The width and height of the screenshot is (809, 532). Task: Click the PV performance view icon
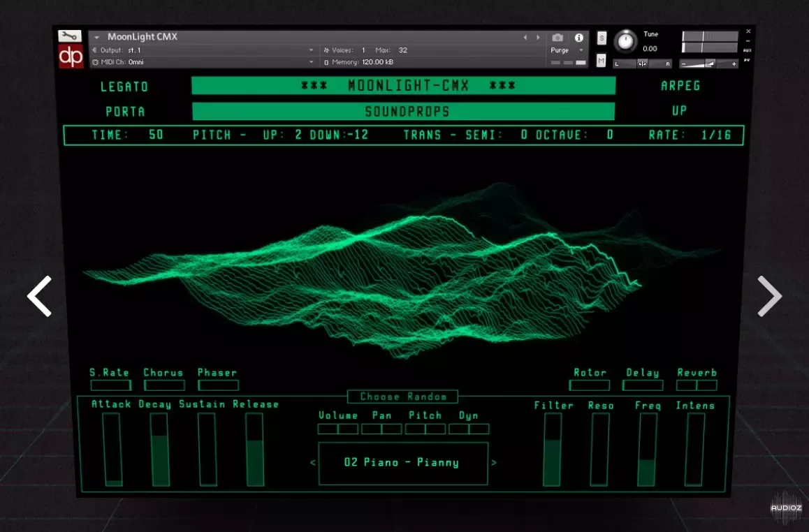coord(747,61)
